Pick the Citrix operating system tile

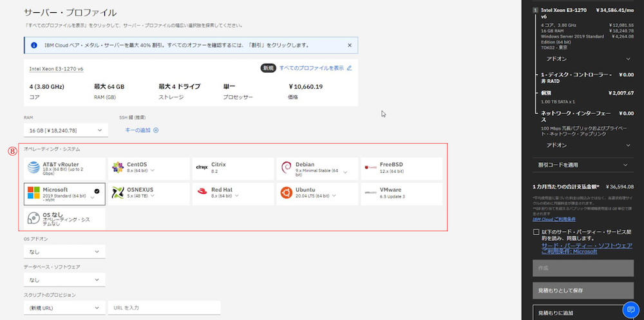pyautogui.click(x=232, y=168)
